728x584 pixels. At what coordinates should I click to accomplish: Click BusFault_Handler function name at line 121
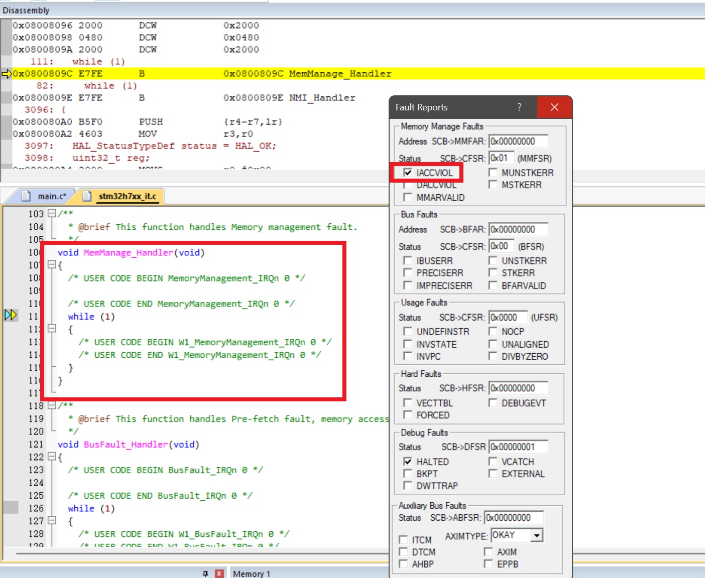click(126, 445)
